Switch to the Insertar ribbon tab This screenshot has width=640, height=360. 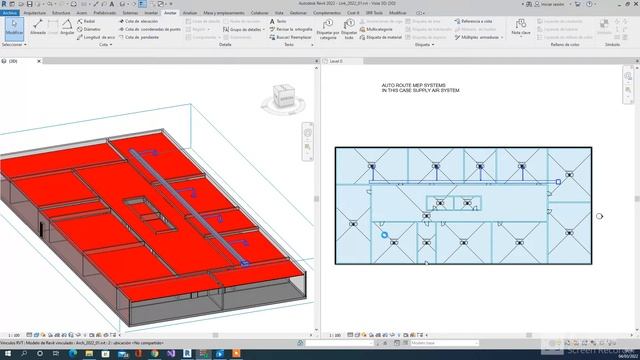click(151, 13)
